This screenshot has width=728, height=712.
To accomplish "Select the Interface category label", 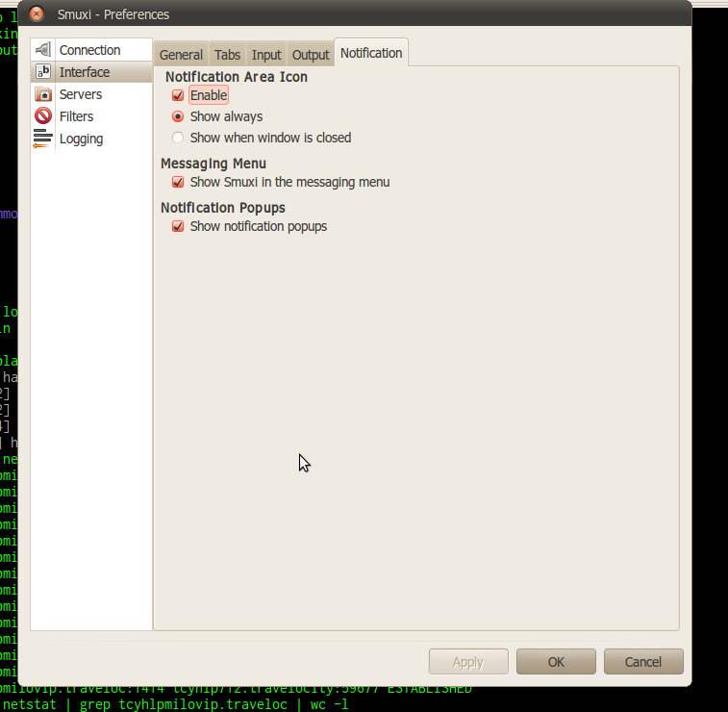I will click(85, 72).
